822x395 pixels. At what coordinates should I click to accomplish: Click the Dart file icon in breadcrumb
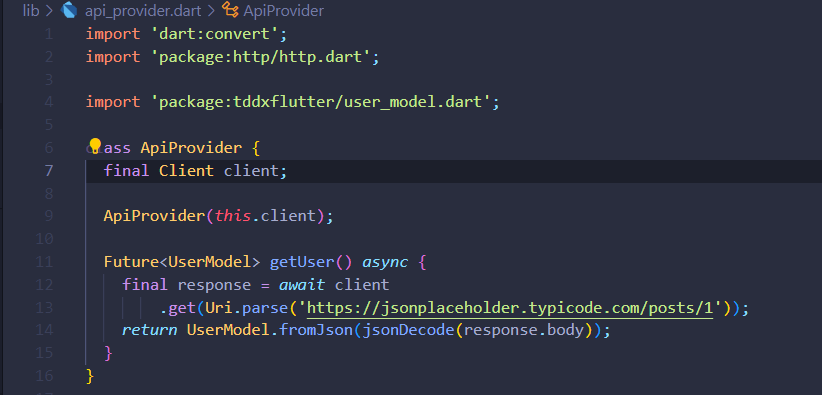(69, 10)
